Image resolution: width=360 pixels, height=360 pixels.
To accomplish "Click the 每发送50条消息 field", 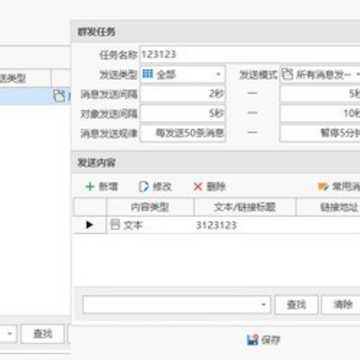I will point(183,133).
